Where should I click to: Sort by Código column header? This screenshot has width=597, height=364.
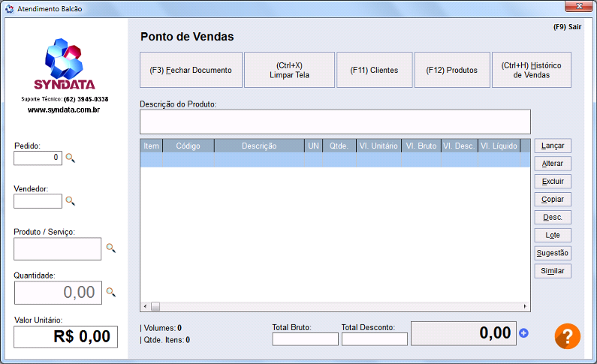pyautogui.click(x=188, y=146)
